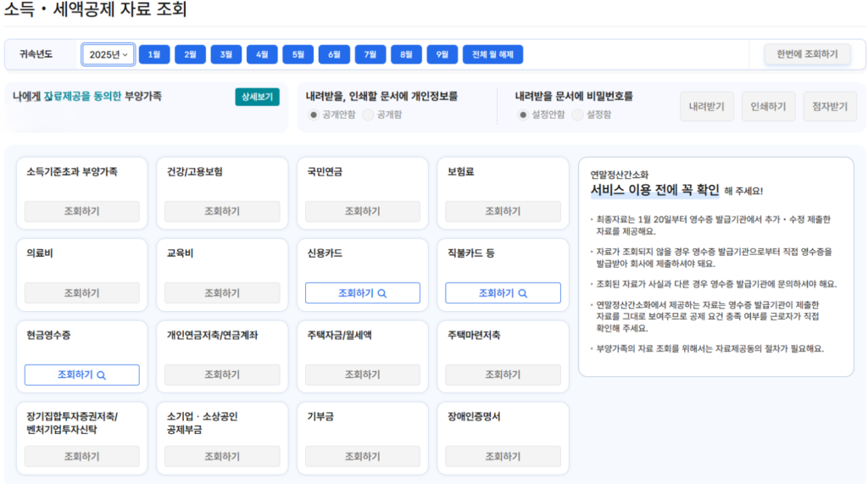Toggle the 8월 month button
The image size is (868, 484).
[406, 54]
